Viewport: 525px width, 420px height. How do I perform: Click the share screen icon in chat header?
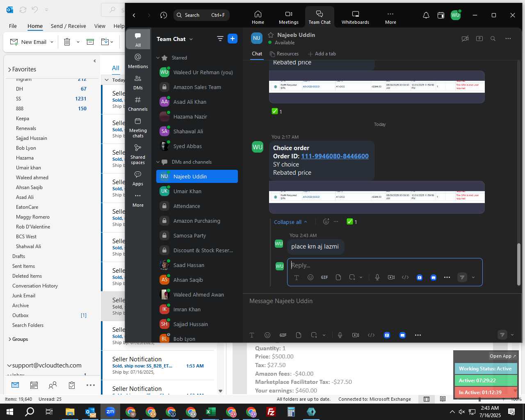point(479,39)
